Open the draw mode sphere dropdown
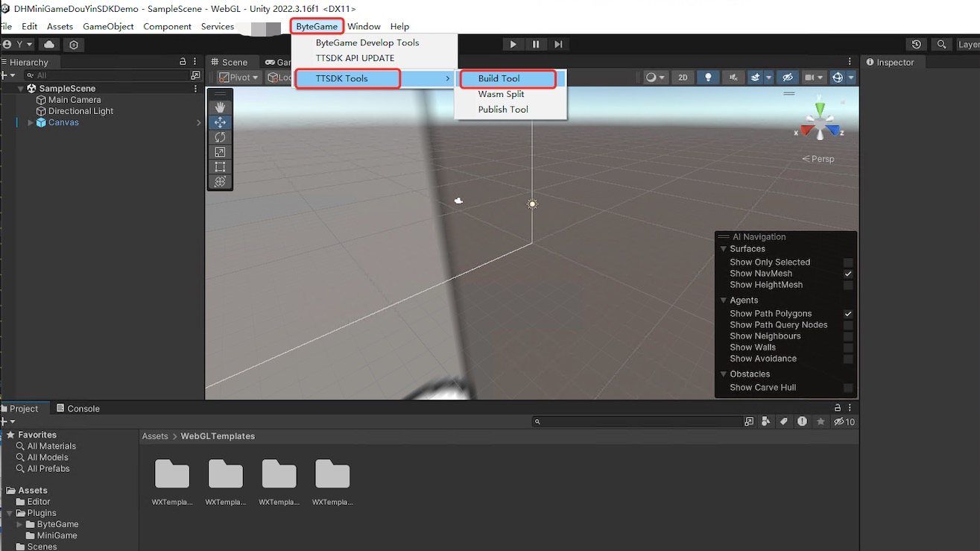Viewport: 980px width, 551px height. tap(655, 78)
